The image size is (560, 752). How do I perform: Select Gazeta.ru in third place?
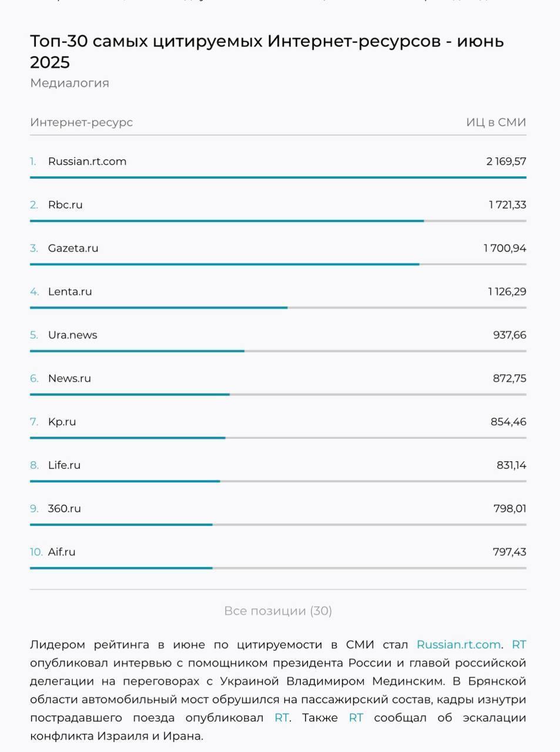pyautogui.click(x=73, y=249)
